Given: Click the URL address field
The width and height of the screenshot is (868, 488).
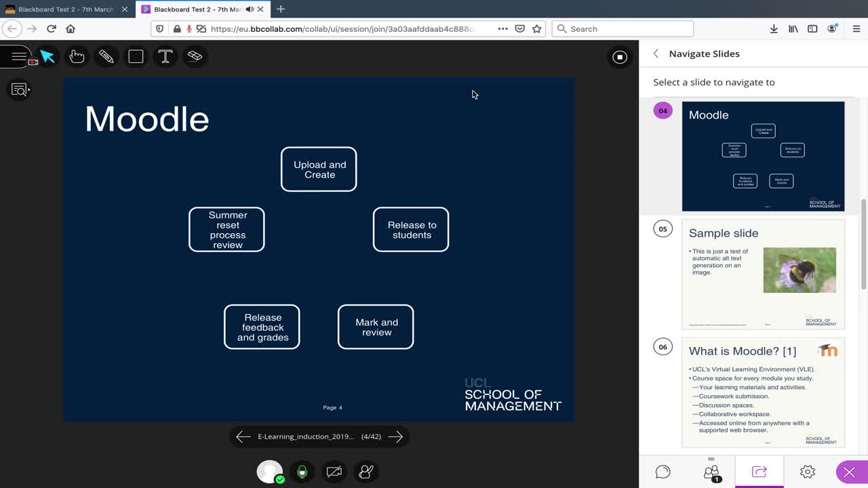Looking at the screenshot, I should [342, 29].
